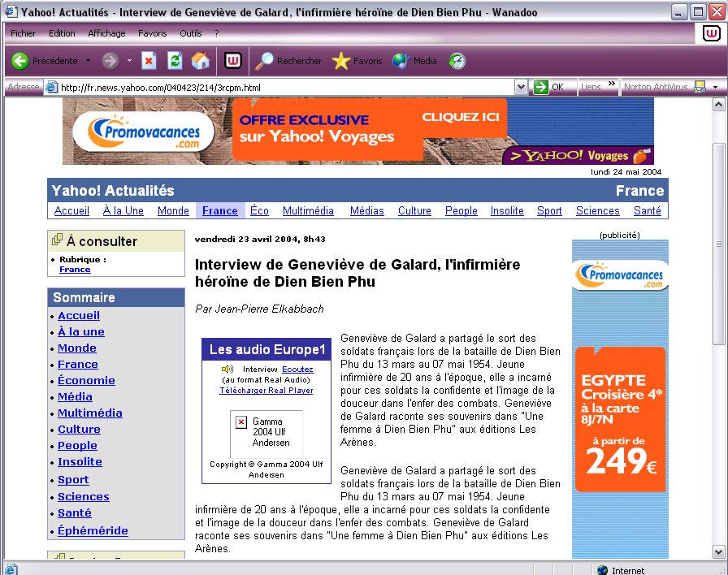Viewport: 728px width, 575px height.
Task: Click the Ecoutez interview audio link
Action: tap(297, 370)
